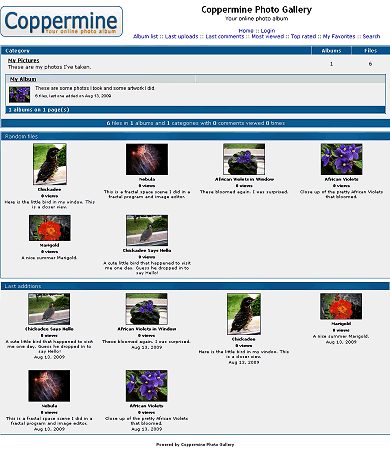Open Chickadee Says Hello thumbnail in Random files
Viewport: 390px width, 450px height.
click(147, 230)
